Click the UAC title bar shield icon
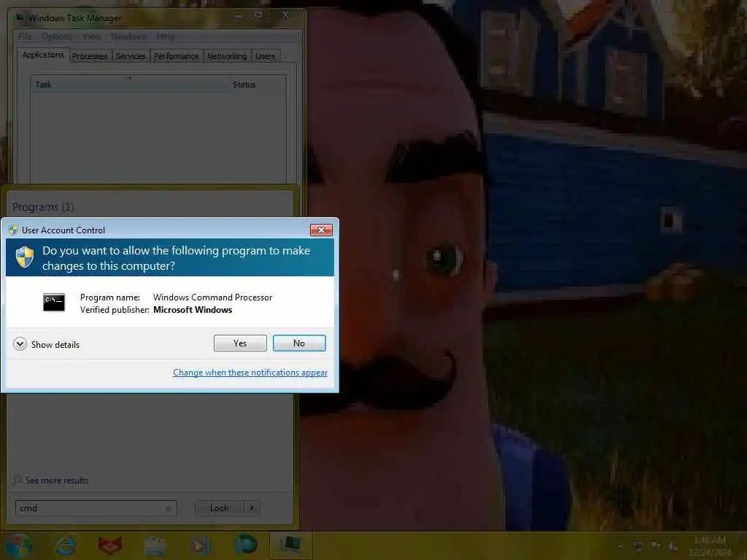Screen dimensions: 747x560 pos(13,230)
